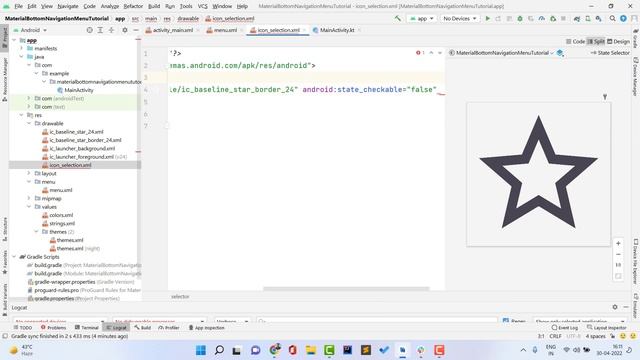Open the Android project view dropdown
The width and height of the screenshot is (640, 360).
point(30,30)
